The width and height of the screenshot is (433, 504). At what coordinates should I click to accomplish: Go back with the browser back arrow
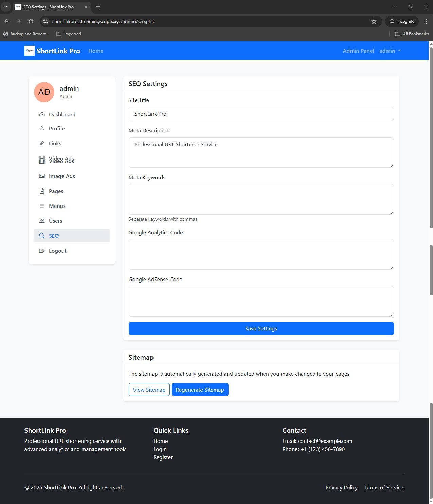click(x=6, y=21)
